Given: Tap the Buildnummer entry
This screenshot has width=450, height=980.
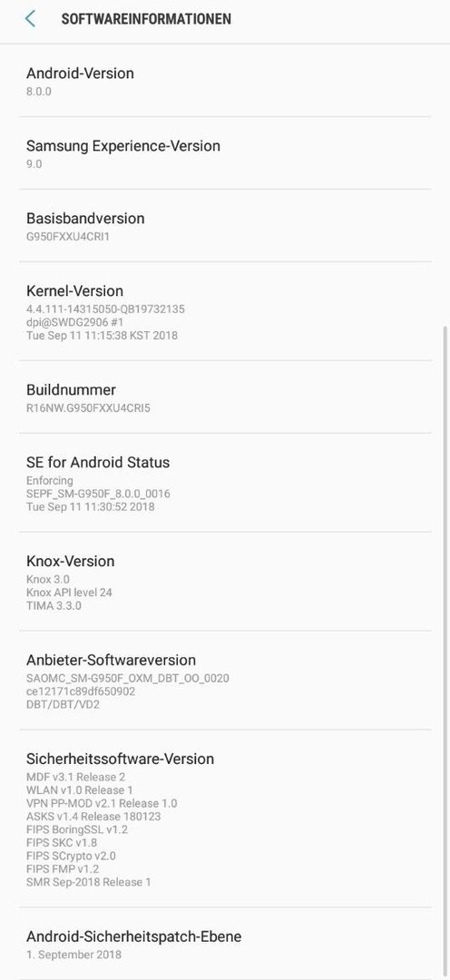Looking at the screenshot, I should click(x=225, y=397).
